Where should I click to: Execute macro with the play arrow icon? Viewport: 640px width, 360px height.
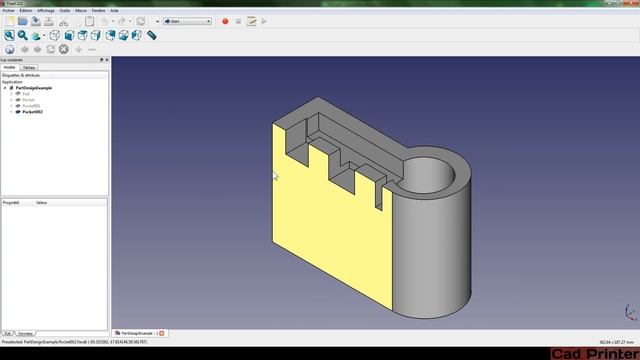264,21
